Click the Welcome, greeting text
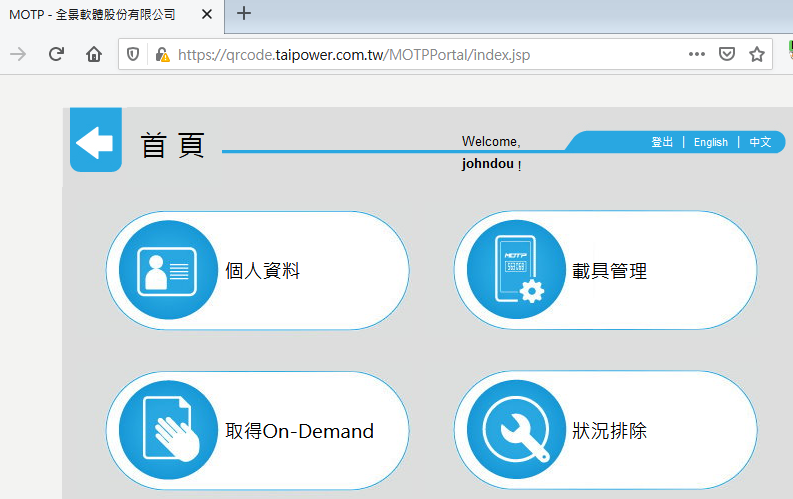The width and height of the screenshot is (793, 499). pyautogui.click(x=491, y=142)
